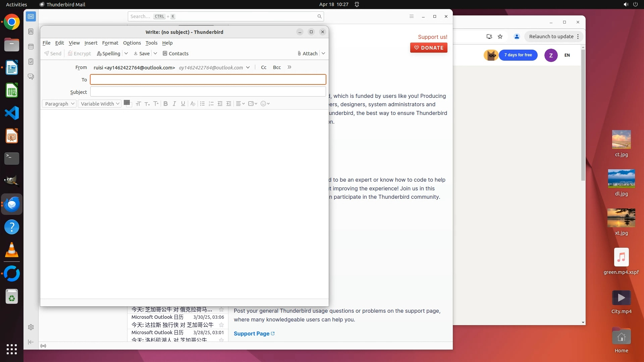Toggle italic formatting in compose toolbar
Viewport: 644px width, 362px height.
[174, 104]
